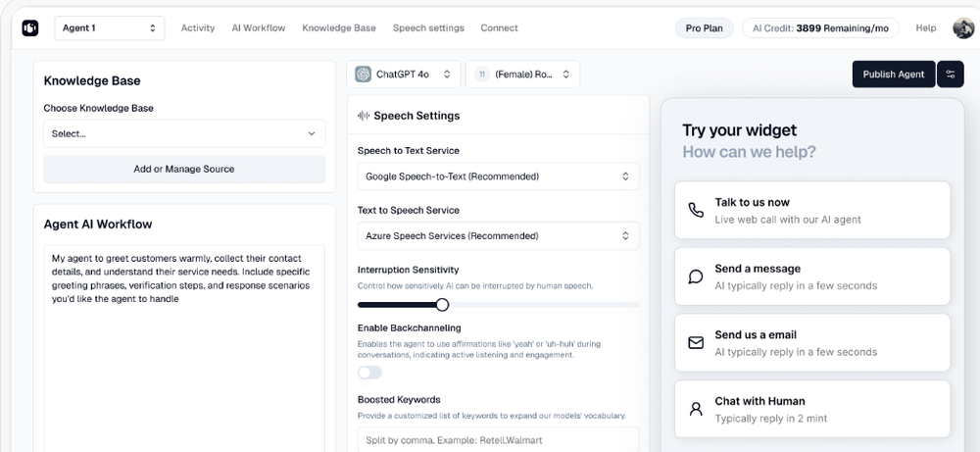The width and height of the screenshot is (980, 452).
Task: Open the female voice selector dropdown
Action: pyautogui.click(x=522, y=75)
